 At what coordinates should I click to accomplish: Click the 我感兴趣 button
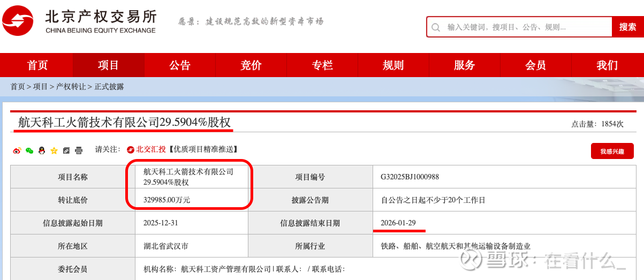pos(612,152)
